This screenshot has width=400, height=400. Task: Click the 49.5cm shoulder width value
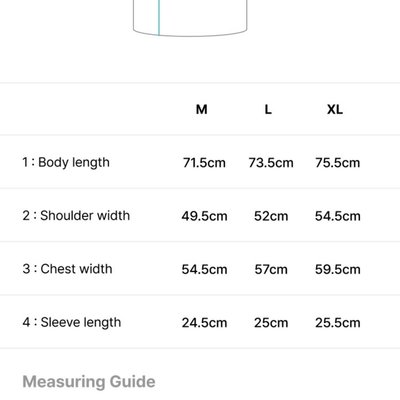(x=204, y=216)
